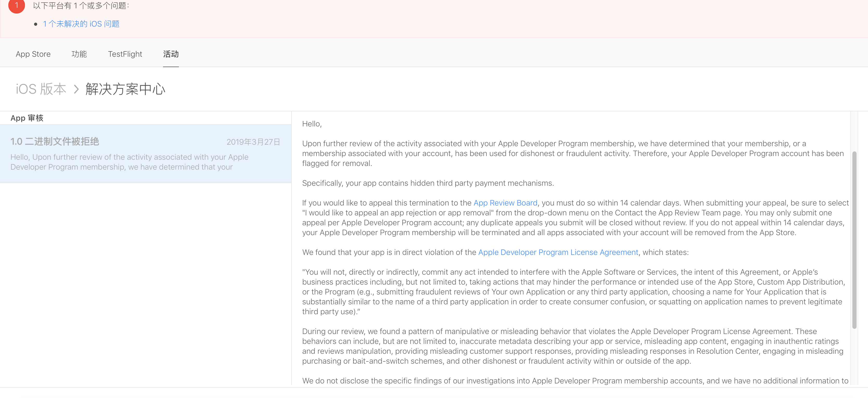Click the red alert badge showing 1
This screenshot has height=398, width=868.
[16, 5]
